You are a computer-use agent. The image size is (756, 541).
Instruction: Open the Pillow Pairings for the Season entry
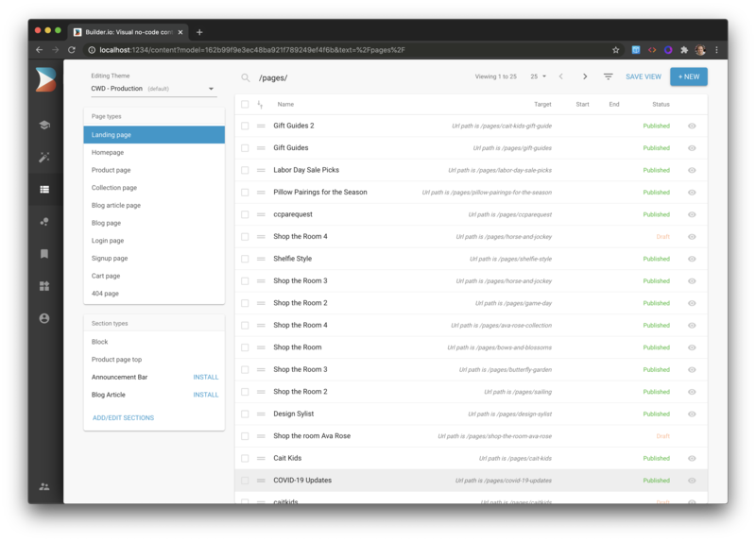click(x=320, y=193)
